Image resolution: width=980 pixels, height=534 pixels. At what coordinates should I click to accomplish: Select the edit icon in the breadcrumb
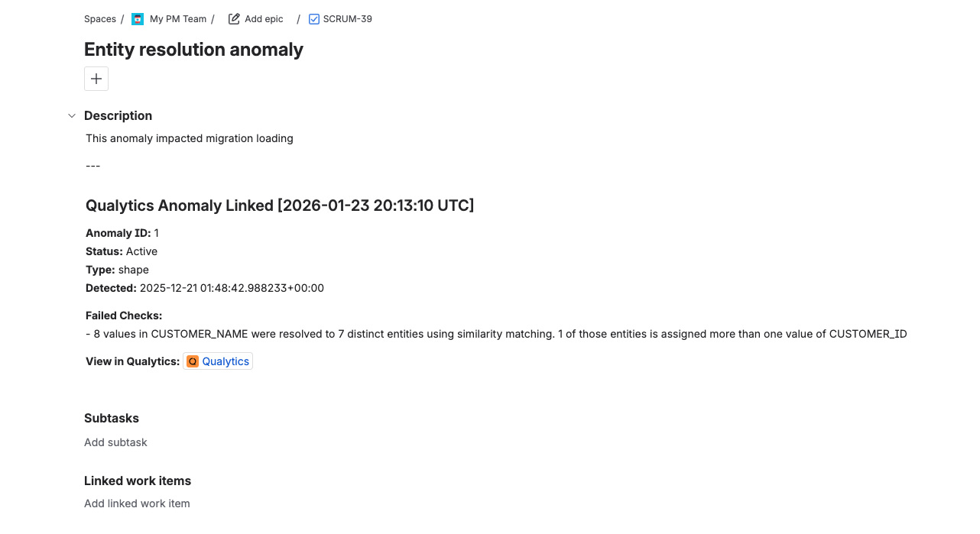(232, 18)
